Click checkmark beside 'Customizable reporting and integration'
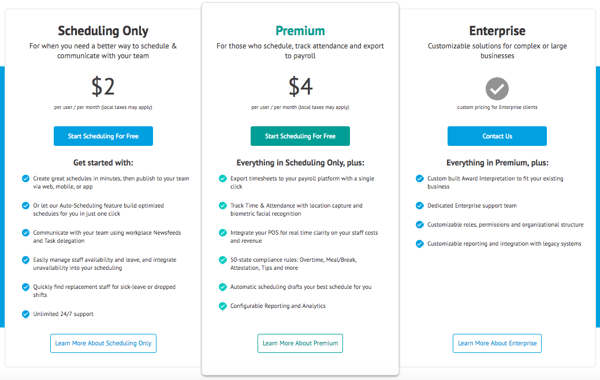The width and height of the screenshot is (600, 380). pyautogui.click(x=420, y=244)
